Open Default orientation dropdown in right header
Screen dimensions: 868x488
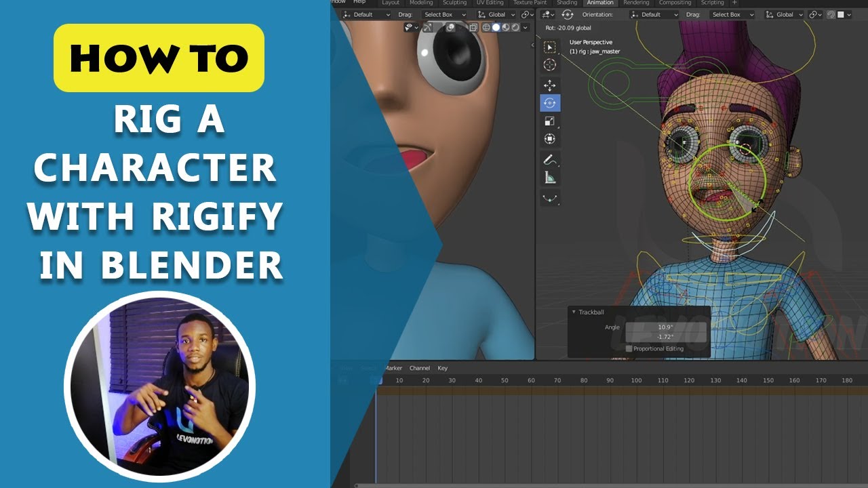point(654,14)
